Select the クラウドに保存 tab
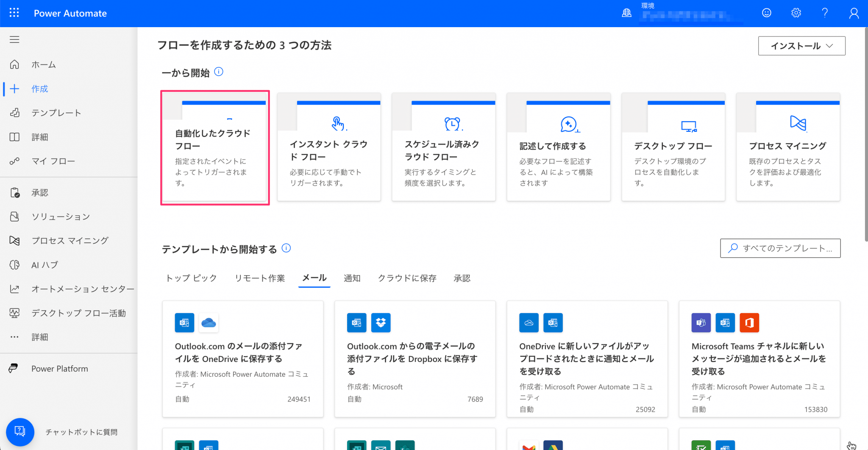 coord(407,278)
